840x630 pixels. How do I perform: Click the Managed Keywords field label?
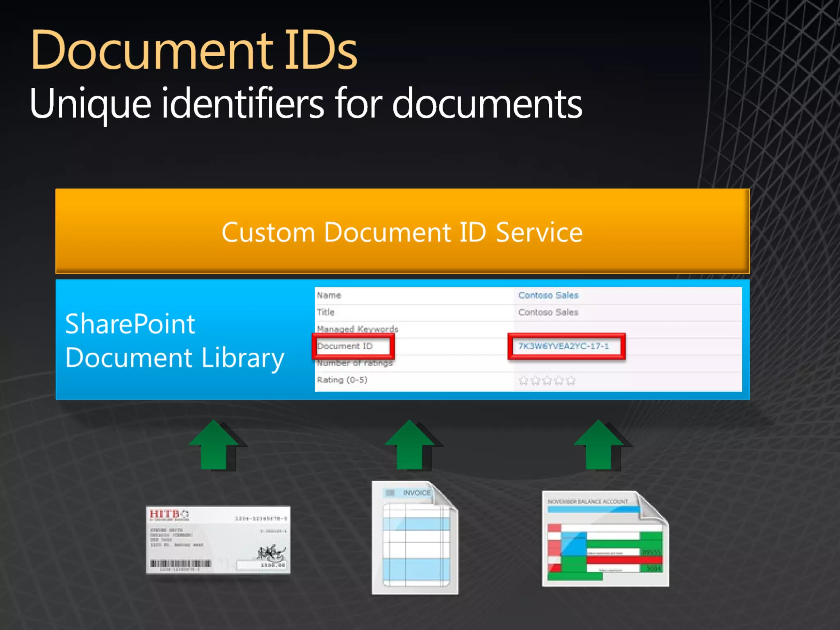point(357,329)
